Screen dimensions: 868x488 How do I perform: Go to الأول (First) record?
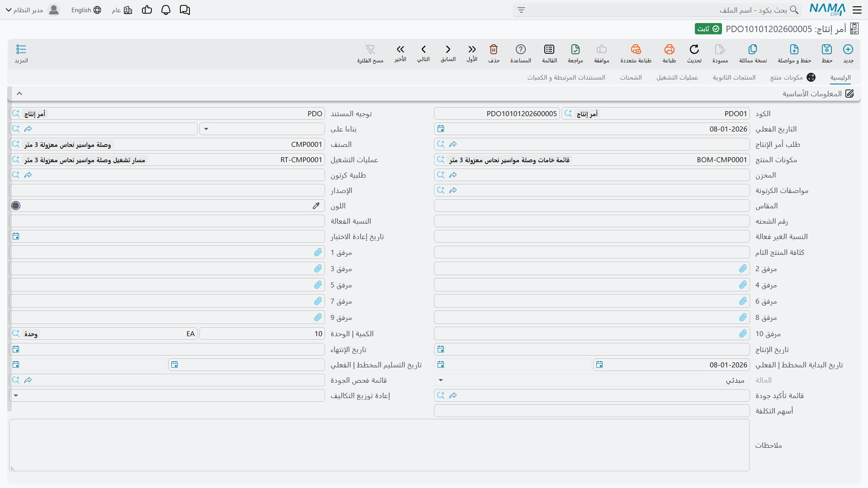(x=472, y=49)
